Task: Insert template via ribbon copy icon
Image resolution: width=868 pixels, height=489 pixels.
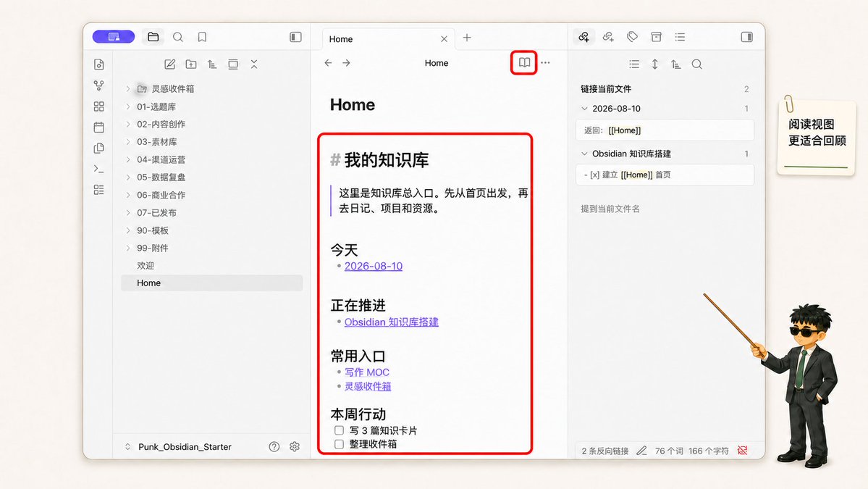Action: [98, 148]
